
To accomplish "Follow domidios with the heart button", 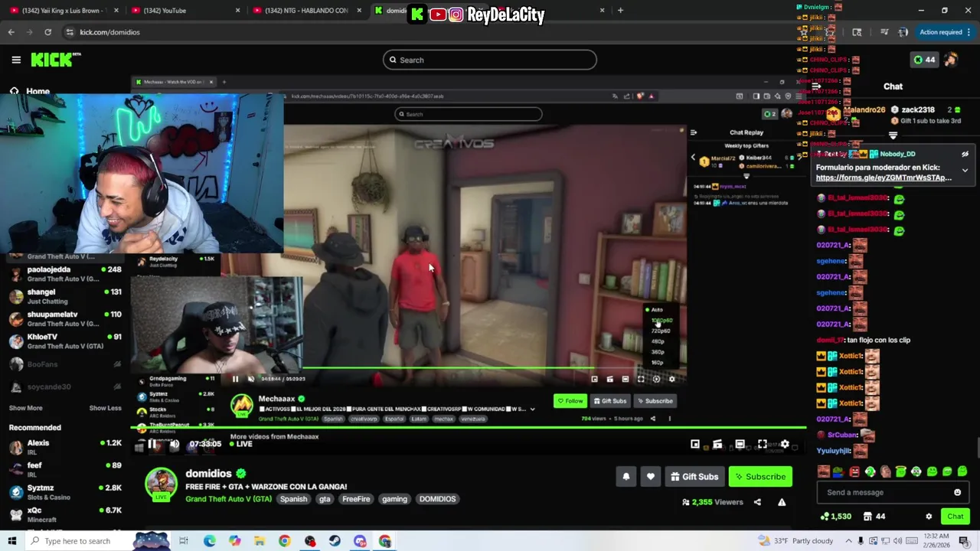I will [651, 477].
